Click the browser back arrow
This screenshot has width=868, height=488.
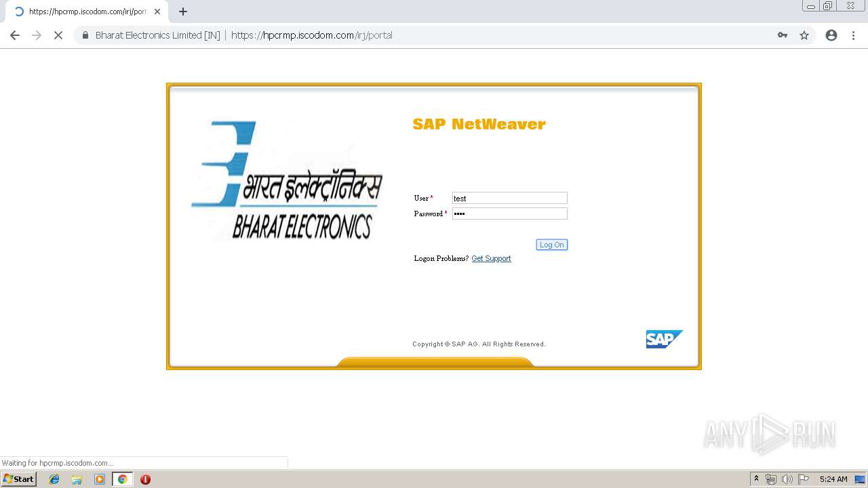[15, 35]
